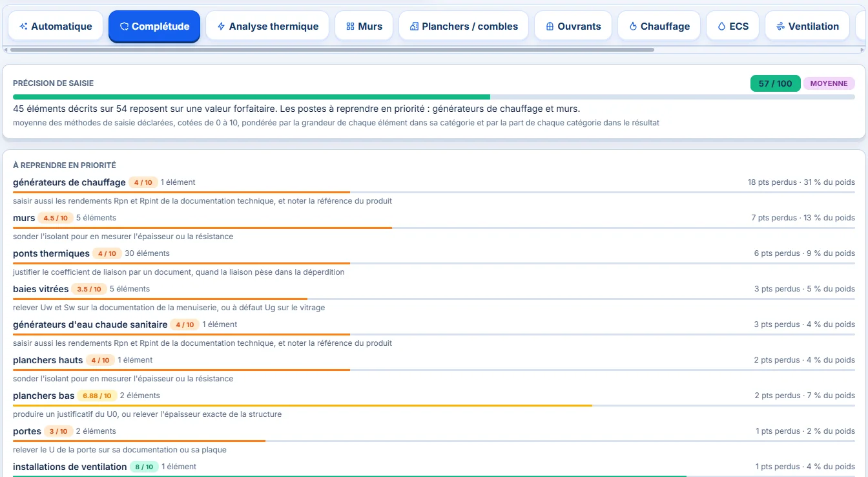The width and height of the screenshot is (868, 477).
Task: Click the purple "MOYENNE" badge
Action: (829, 83)
